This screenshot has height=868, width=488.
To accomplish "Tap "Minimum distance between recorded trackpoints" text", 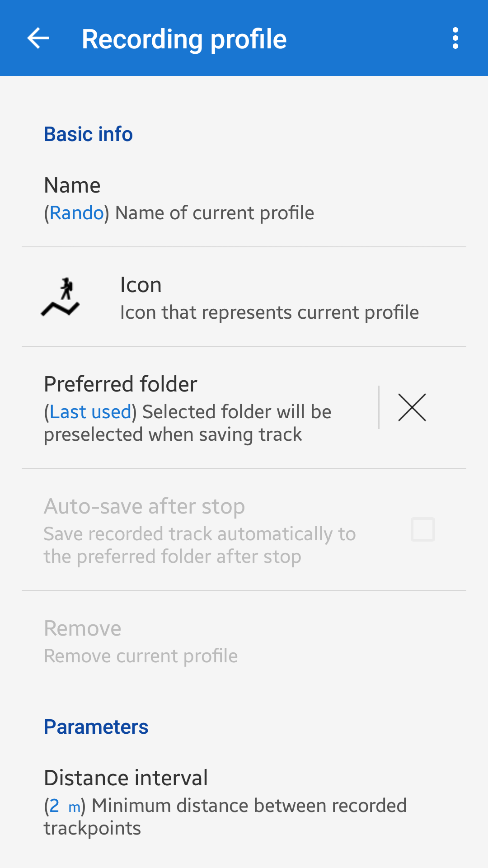I will pos(249,806).
